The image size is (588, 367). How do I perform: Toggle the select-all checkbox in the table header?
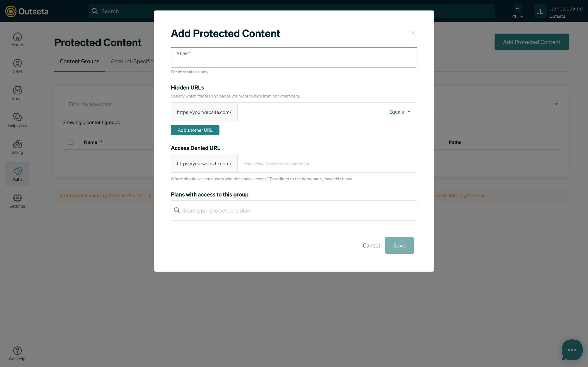[x=71, y=142]
